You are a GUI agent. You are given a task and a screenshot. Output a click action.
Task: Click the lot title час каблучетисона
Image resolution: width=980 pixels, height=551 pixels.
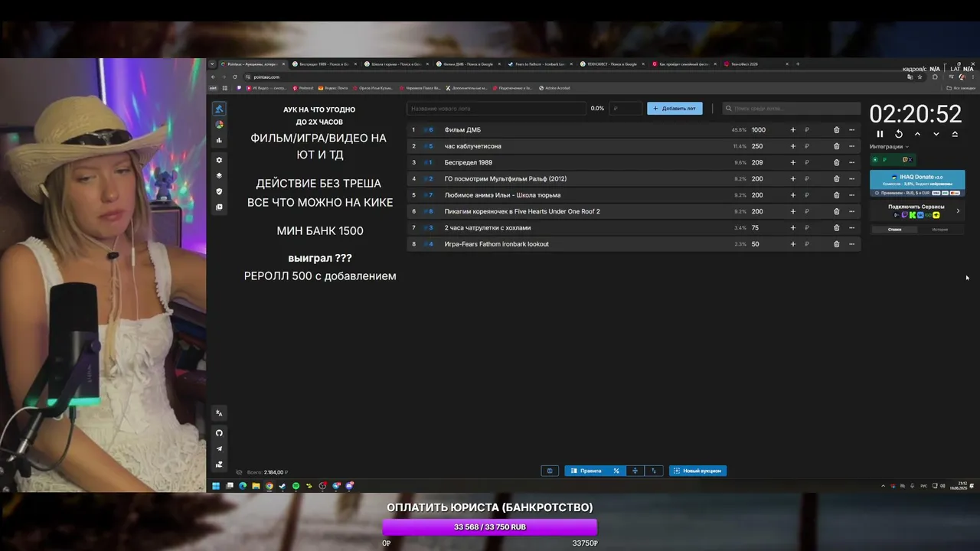click(472, 146)
